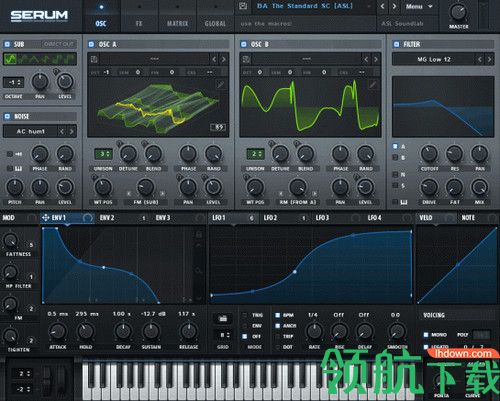
Task: Switch to the MATRIX tab
Action: click(x=177, y=24)
